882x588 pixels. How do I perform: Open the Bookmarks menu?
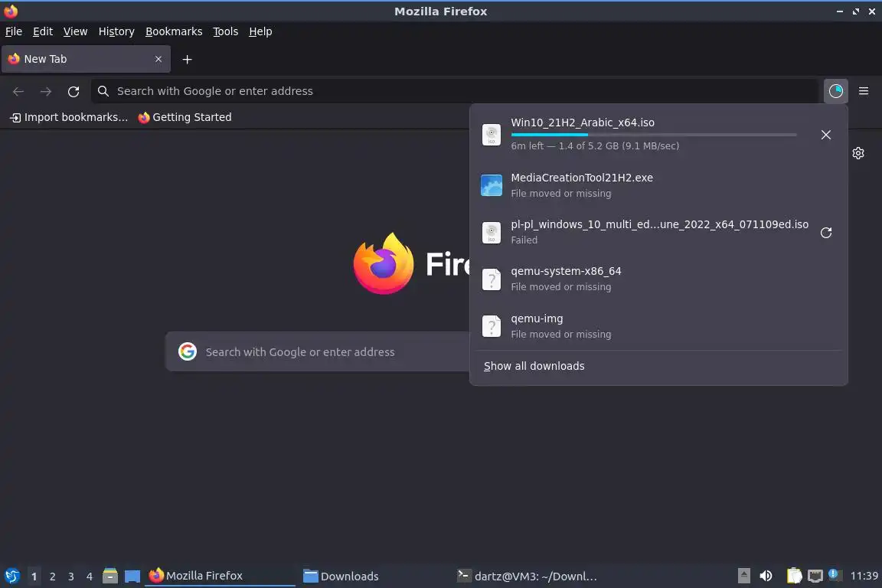click(x=174, y=31)
